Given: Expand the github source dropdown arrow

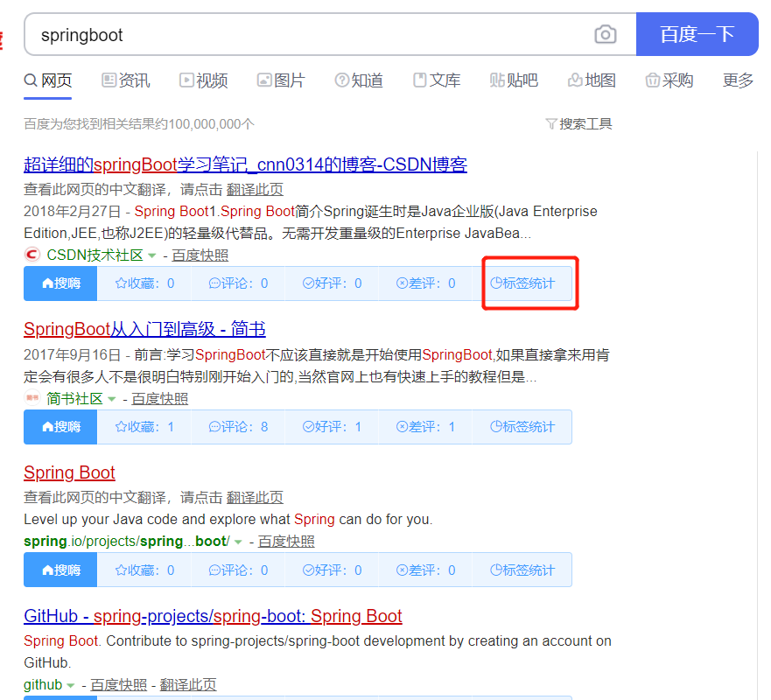Looking at the screenshot, I should point(71,685).
